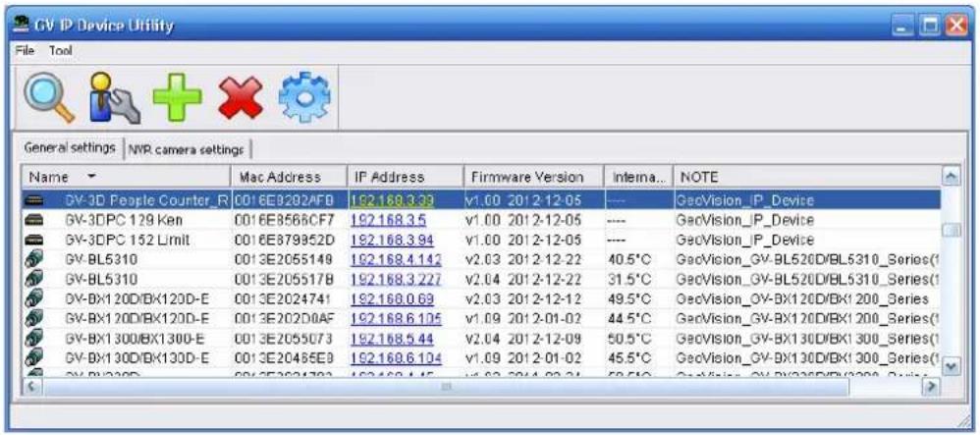Viewport: 980px width, 435px height.
Task: Click temperature value 31.5°C
Action: tap(628, 280)
